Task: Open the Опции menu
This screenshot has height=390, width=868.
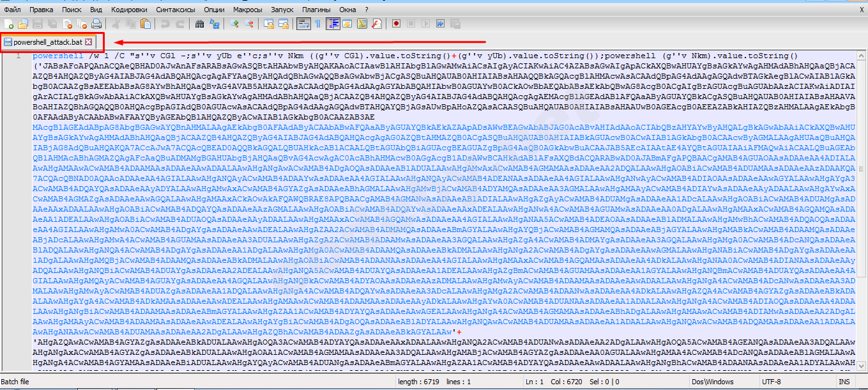Action: [214, 10]
